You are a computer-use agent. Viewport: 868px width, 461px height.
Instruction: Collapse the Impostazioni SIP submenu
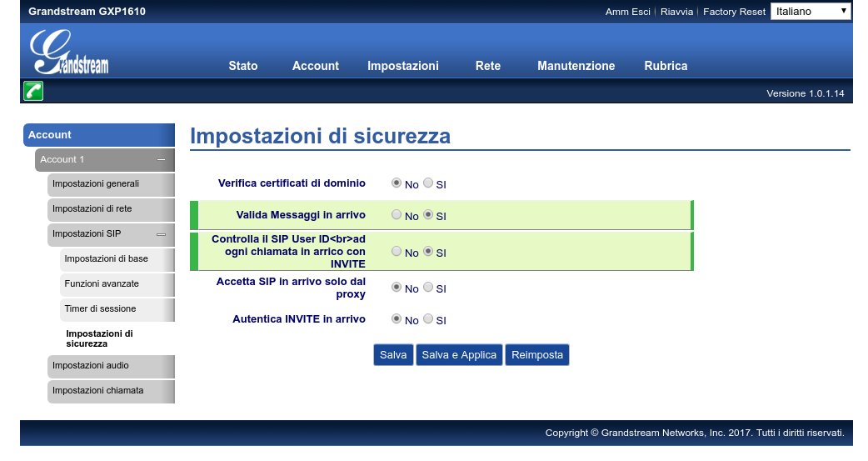[x=161, y=234]
